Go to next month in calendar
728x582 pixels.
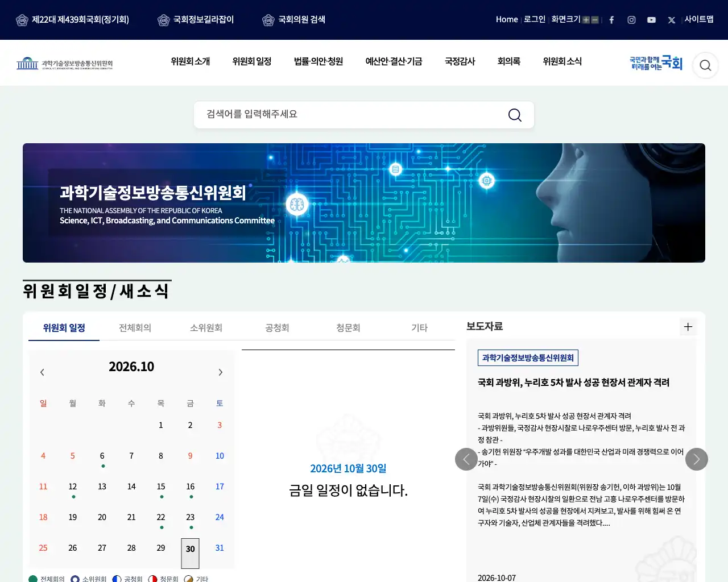click(221, 372)
